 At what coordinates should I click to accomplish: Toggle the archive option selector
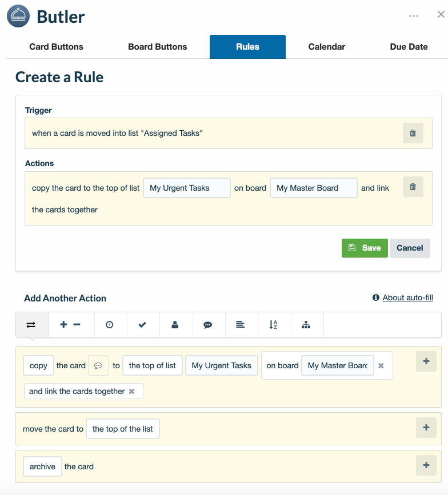click(x=42, y=466)
